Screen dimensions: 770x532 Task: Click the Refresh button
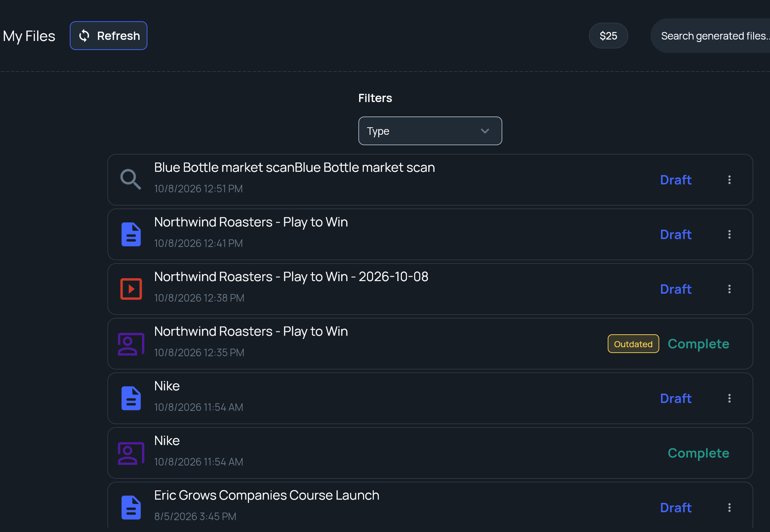pos(108,36)
